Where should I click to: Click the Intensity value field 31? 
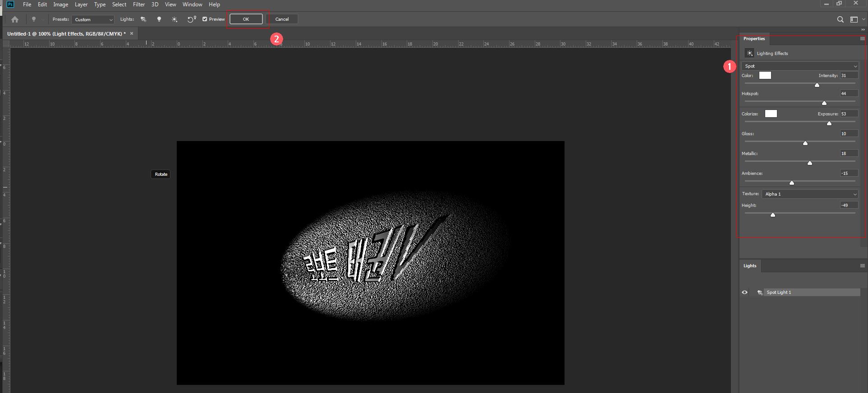[x=849, y=75]
